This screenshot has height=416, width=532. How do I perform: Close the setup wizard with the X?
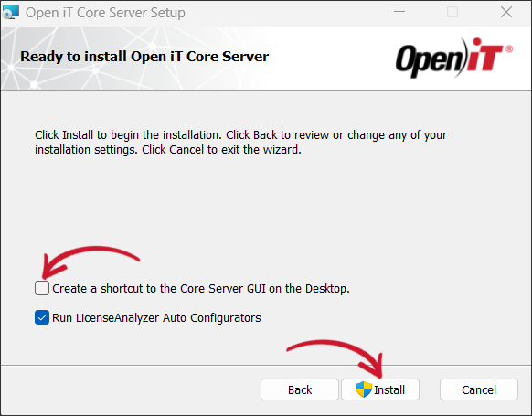point(506,12)
